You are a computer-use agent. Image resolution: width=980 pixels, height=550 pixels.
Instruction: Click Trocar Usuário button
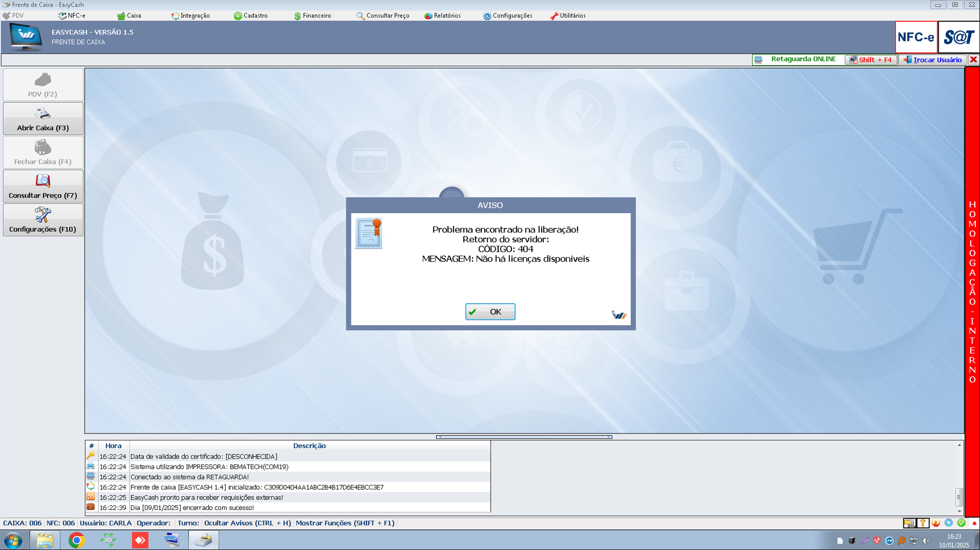(x=932, y=60)
